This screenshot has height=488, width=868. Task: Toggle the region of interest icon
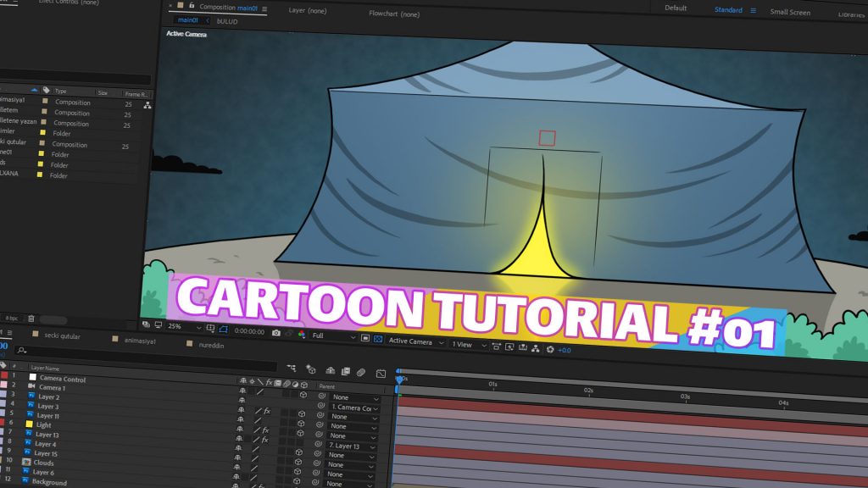pos(365,337)
